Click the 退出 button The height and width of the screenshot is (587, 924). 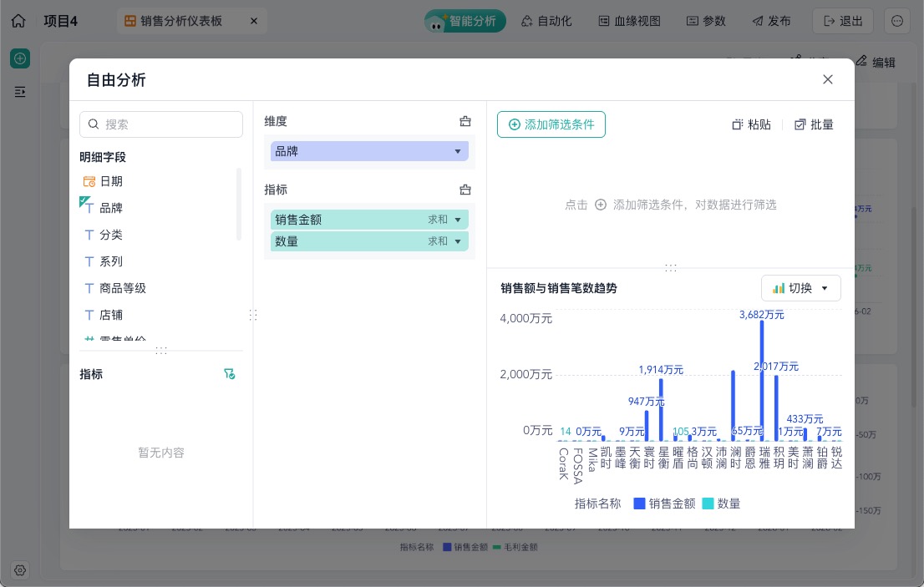(843, 21)
